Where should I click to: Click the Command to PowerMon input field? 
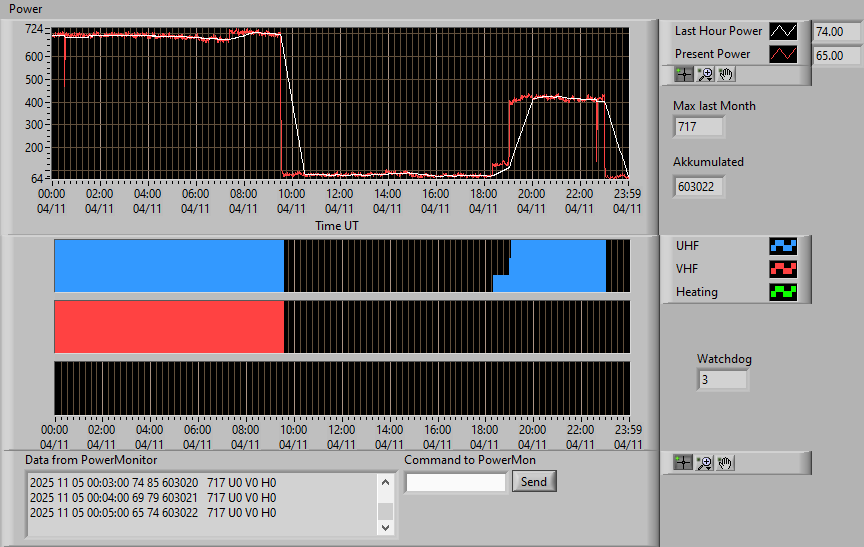tap(456, 483)
